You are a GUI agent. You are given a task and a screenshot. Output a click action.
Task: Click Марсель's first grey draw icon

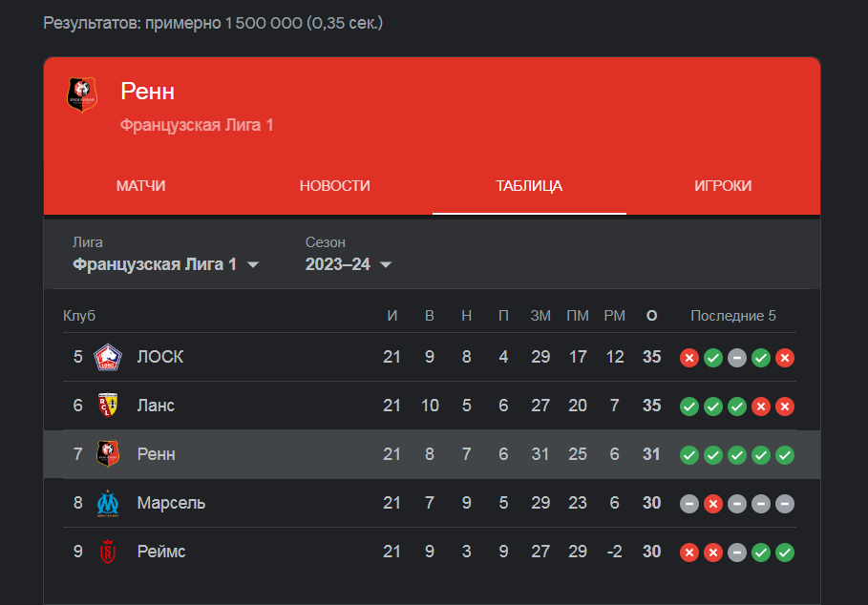(x=689, y=504)
